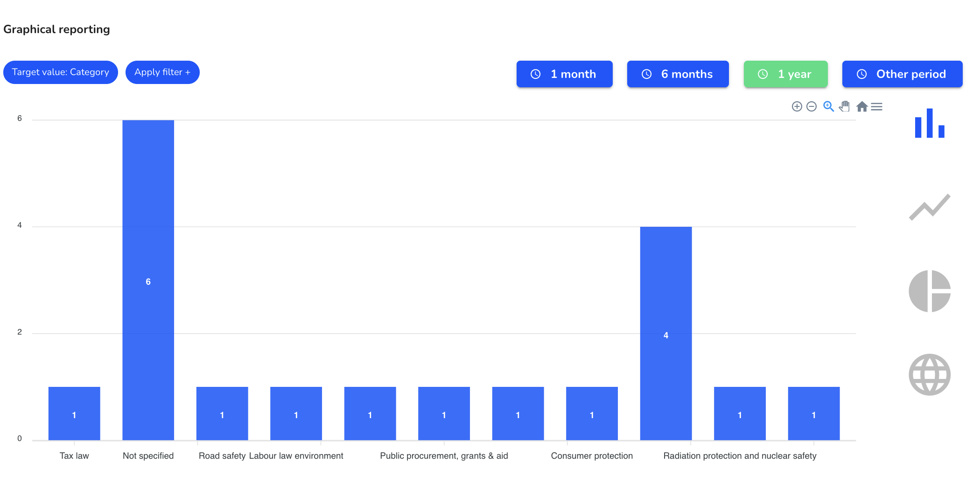
Task: Click the Road safety axis label
Action: click(x=222, y=456)
